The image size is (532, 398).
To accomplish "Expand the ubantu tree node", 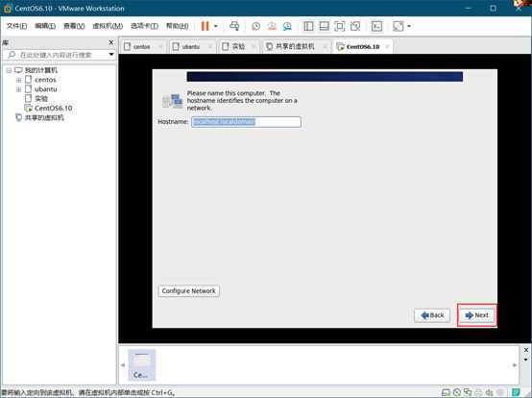I will point(18,89).
